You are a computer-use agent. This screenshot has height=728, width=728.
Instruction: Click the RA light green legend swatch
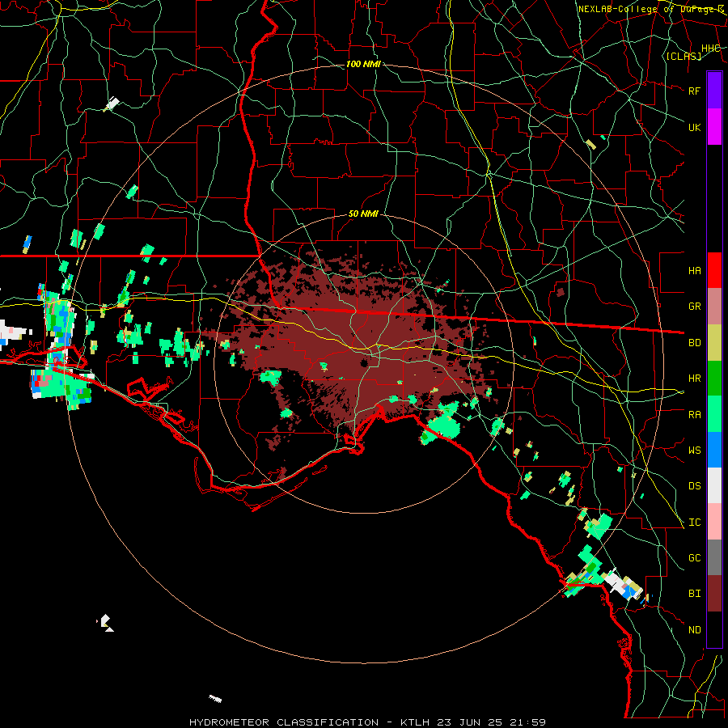(x=714, y=414)
